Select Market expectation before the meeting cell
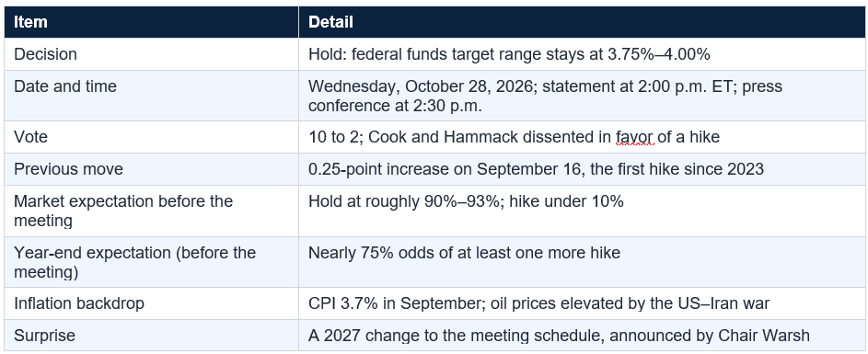Viewport: 868px width, 354px height. pos(151,211)
